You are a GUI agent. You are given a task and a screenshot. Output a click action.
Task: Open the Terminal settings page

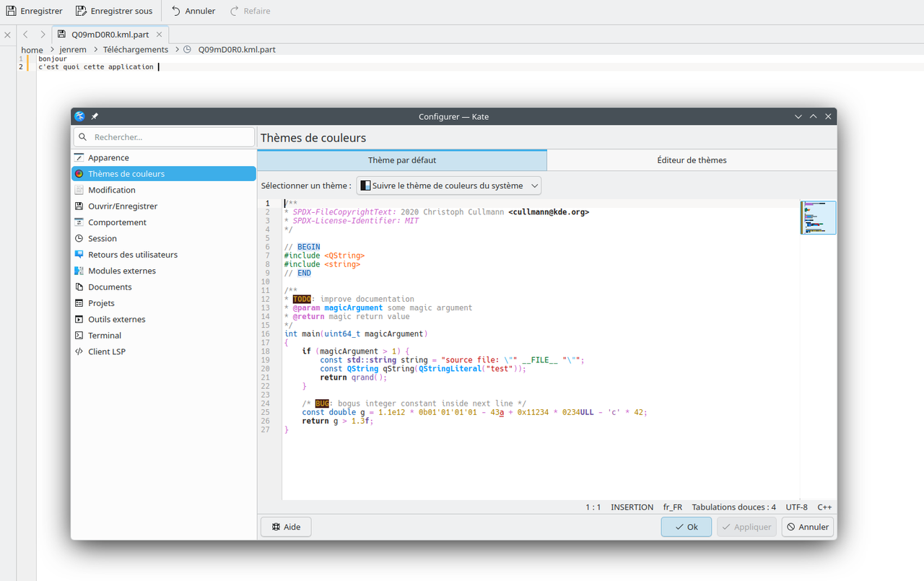pos(164,336)
